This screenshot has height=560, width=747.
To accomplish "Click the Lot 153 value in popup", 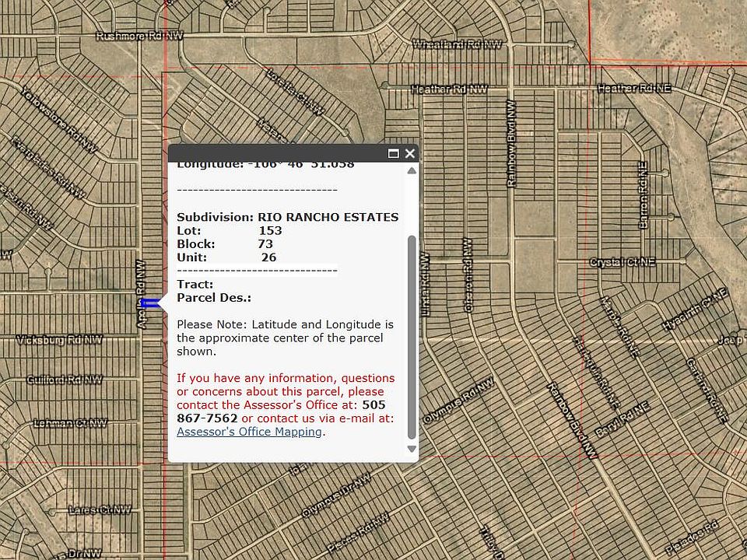I will click(x=270, y=231).
